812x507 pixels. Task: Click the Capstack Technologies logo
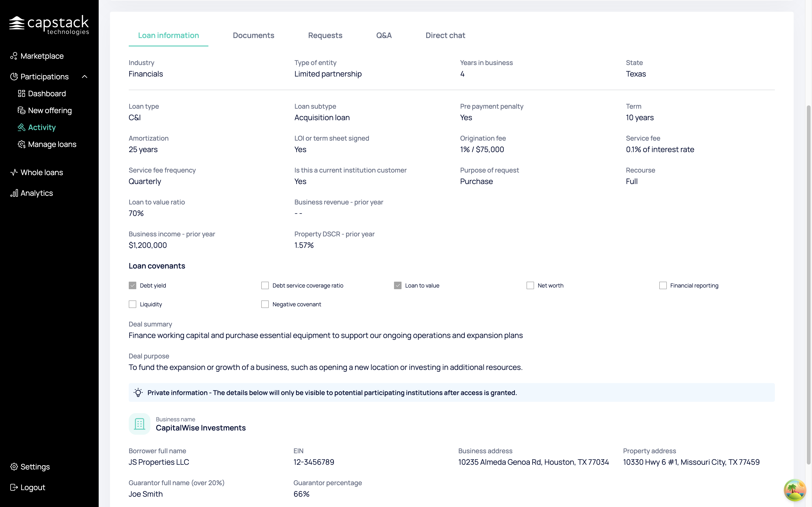[49, 25]
